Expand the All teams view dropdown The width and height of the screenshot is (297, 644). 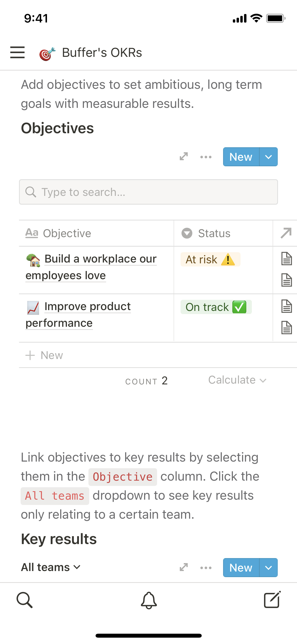tap(51, 567)
